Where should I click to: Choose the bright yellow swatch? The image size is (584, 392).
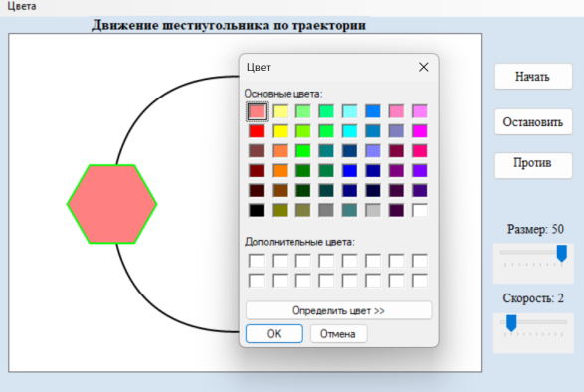(x=280, y=131)
